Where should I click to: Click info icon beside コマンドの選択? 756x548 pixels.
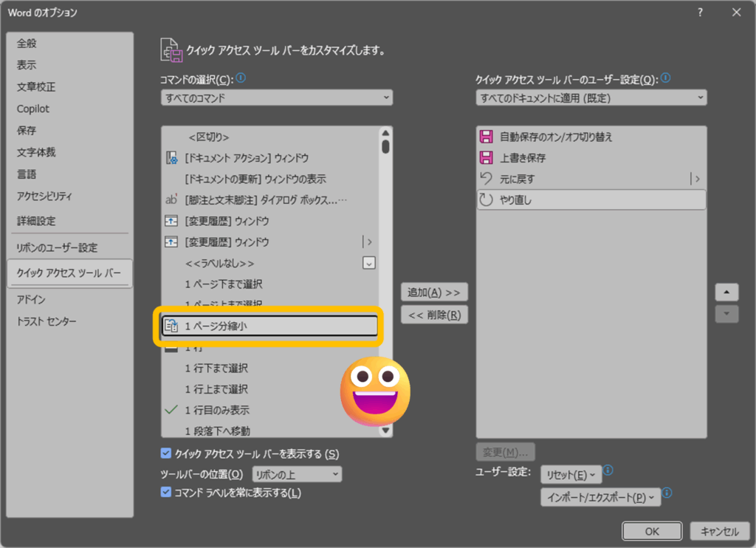[241, 78]
